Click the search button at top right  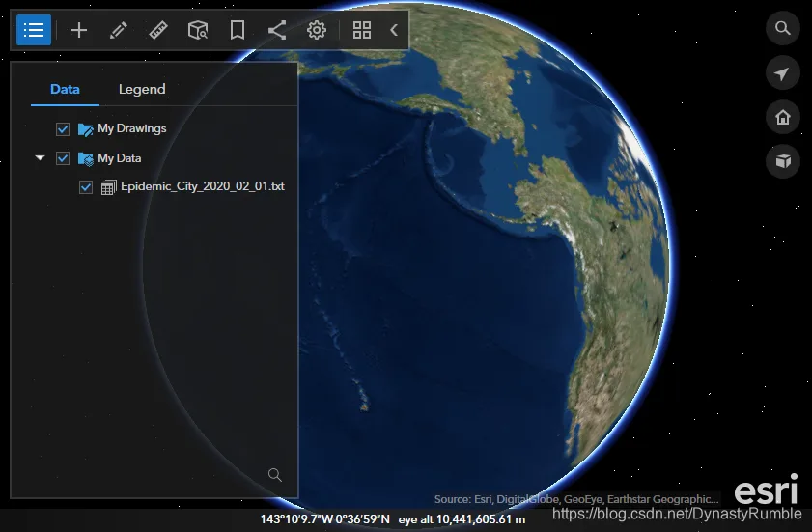[x=782, y=28]
